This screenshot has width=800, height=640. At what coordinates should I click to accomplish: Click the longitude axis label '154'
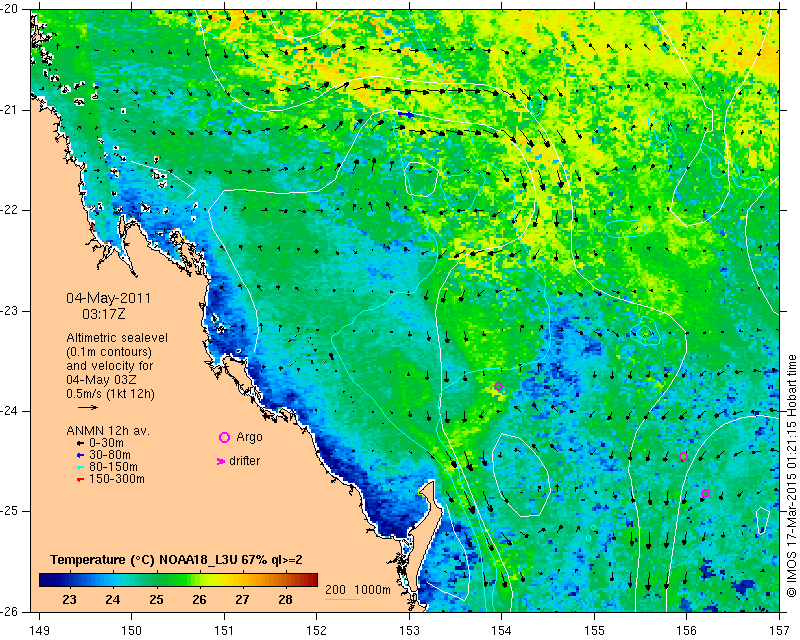(x=502, y=631)
